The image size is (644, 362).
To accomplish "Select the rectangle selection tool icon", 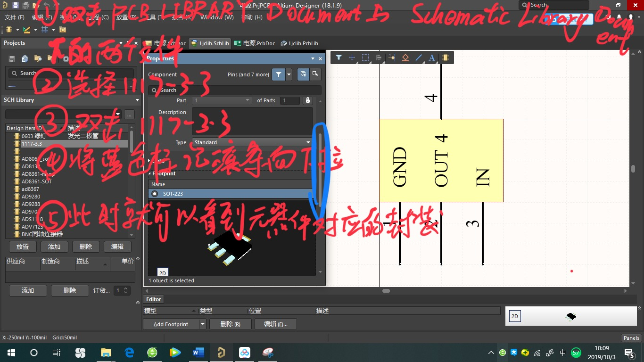I will click(365, 58).
